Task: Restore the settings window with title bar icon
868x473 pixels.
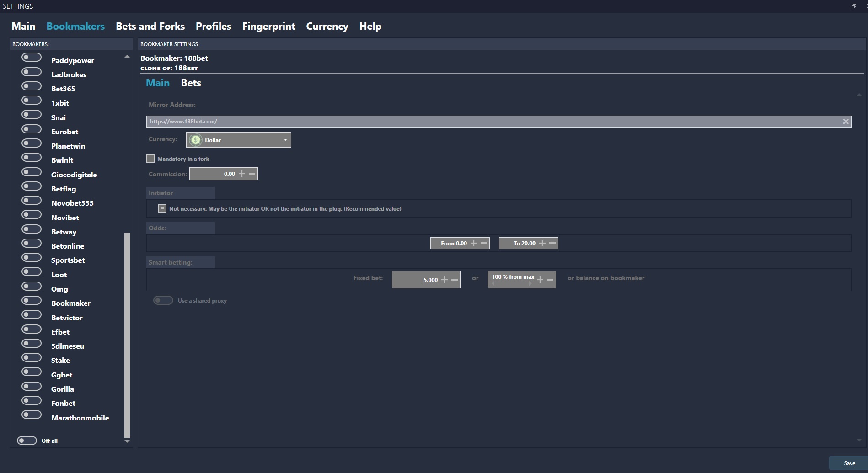Action: coord(853,6)
